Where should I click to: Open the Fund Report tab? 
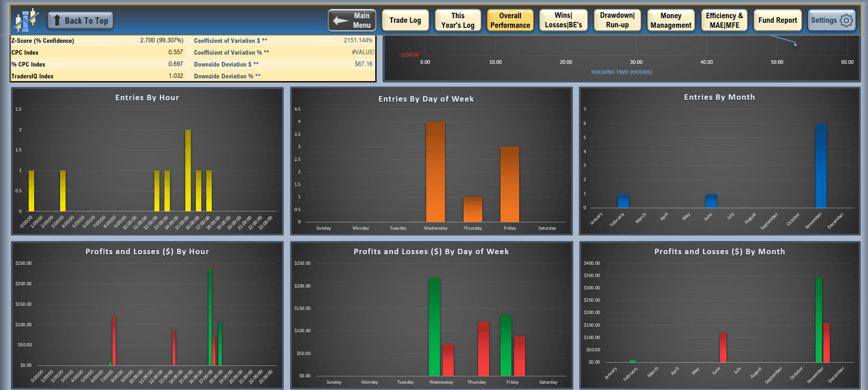click(x=777, y=21)
